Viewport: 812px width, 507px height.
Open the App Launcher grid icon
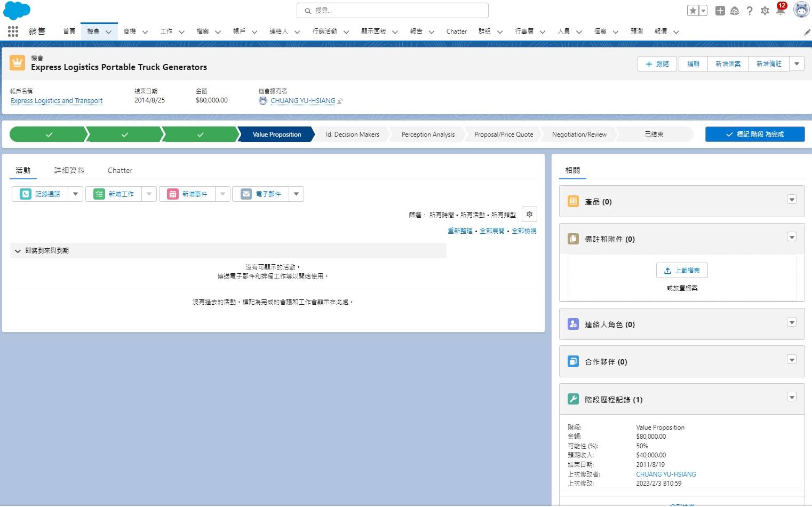pos(13,31)
